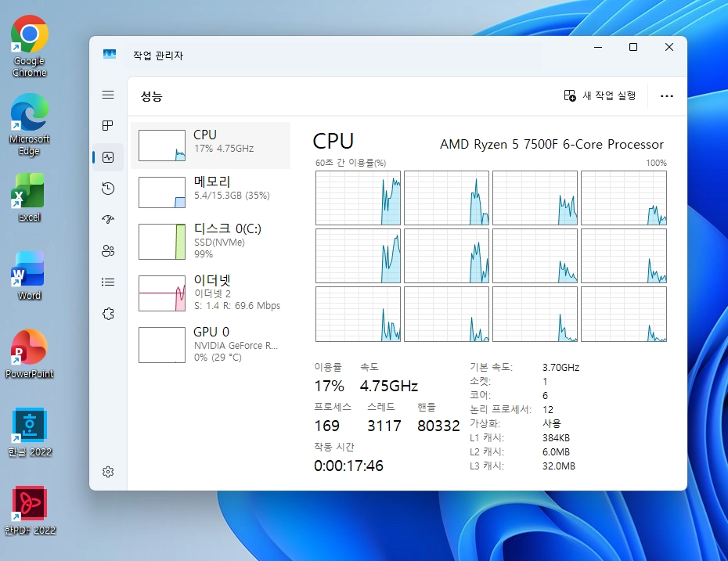This screenshot has height=561, width=728.
Task: Open PowerPoint desktop shortcut
Action: (29, 354)
